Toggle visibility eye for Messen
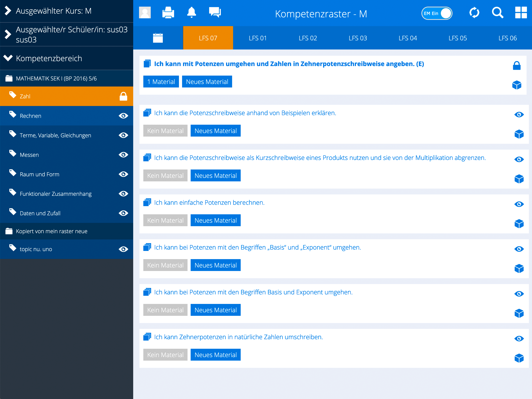 click(x=123, y=155)
